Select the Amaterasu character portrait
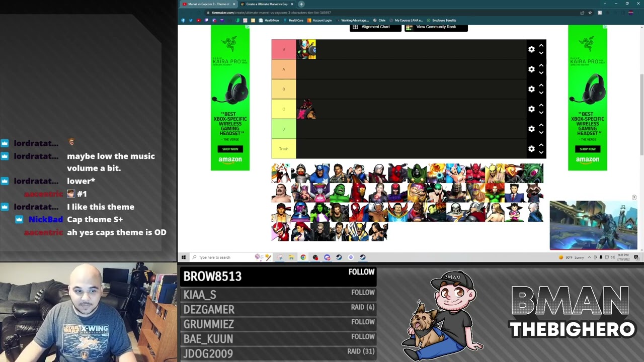 point(281,173)
